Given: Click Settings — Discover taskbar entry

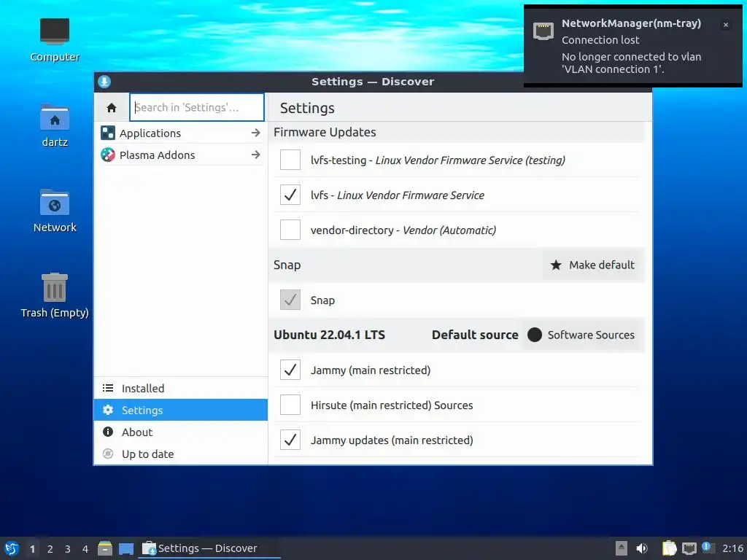Looking at the screenshot, I should click(209, 548).
